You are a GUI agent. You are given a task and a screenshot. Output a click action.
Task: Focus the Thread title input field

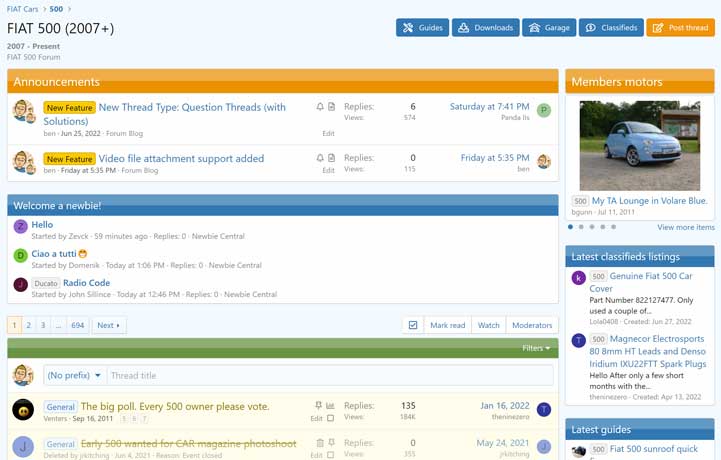[330, 375]
